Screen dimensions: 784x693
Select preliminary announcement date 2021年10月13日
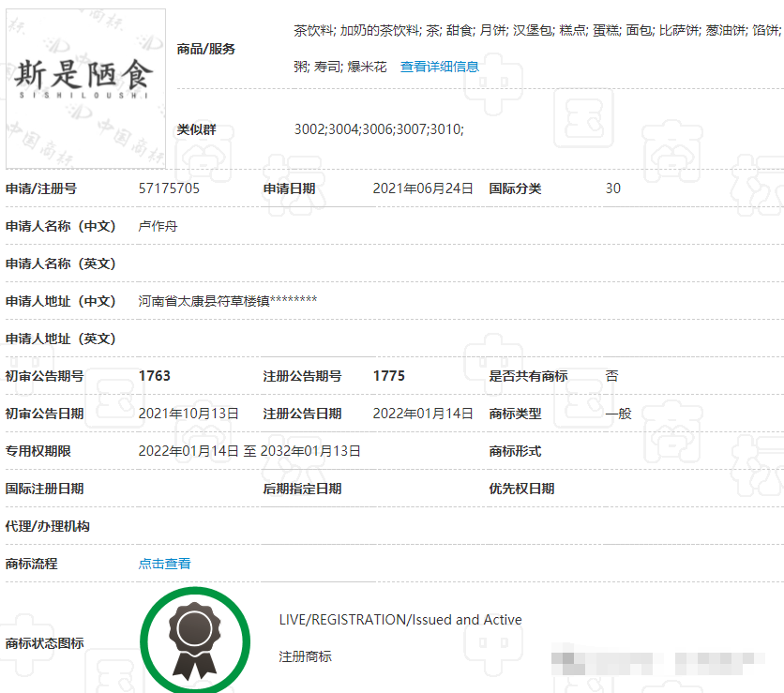point(188,414)
